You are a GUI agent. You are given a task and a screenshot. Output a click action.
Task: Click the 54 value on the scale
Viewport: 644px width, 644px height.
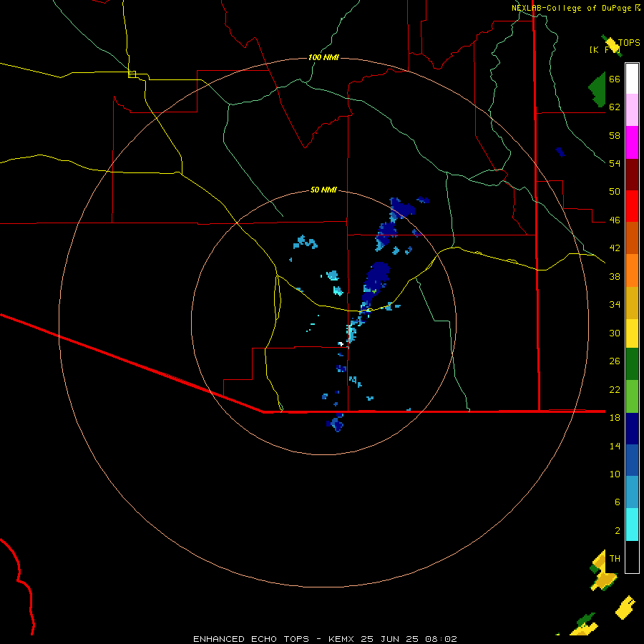coord(615,163)
